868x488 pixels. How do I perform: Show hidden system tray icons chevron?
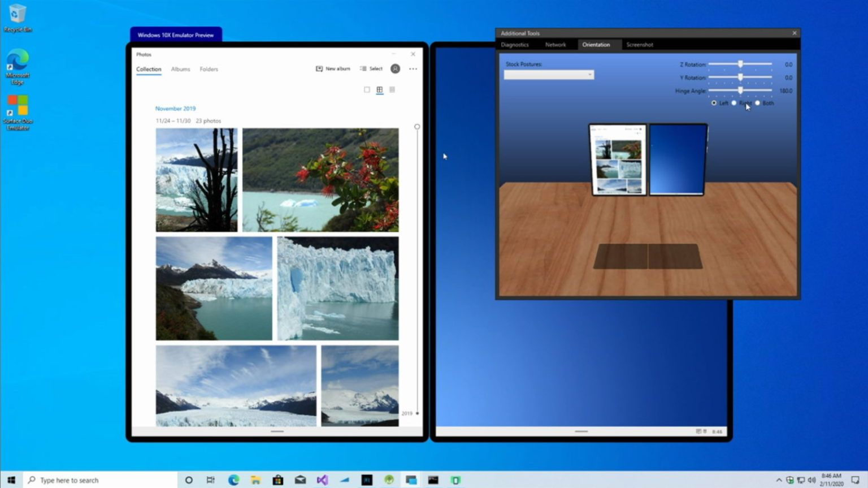tap(779, 480)
